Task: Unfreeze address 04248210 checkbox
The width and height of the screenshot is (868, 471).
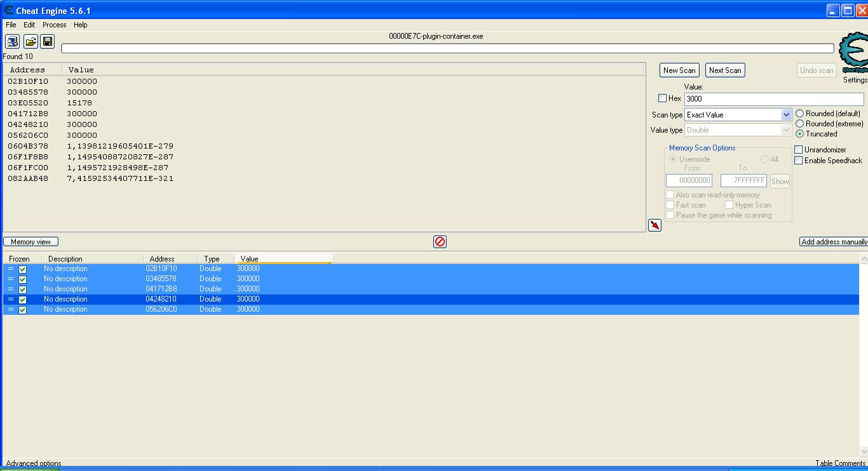Action: [x=23, y=300]
